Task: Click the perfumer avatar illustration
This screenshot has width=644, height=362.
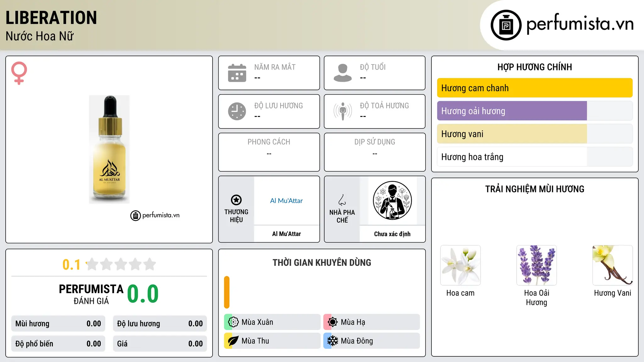Action: click(392, 200)
